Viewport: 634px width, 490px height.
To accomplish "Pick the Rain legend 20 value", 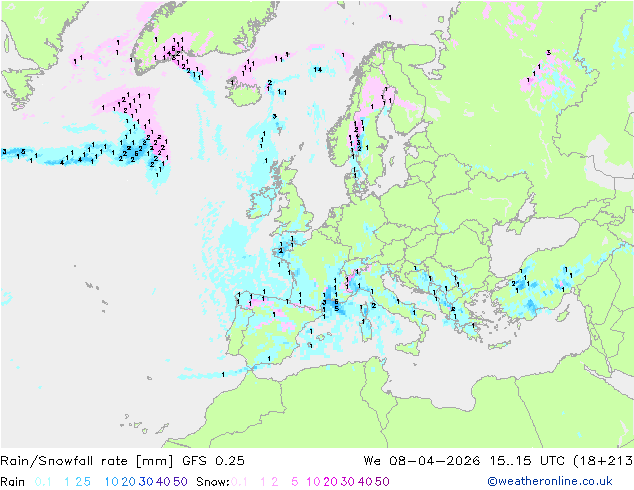I will [x=128, y=482].
